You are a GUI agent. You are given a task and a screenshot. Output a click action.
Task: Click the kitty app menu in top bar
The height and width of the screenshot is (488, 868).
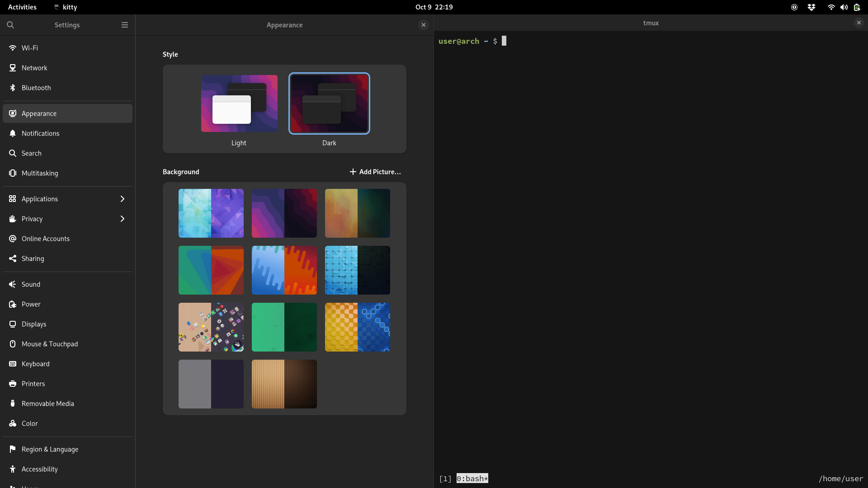[66, 7]
